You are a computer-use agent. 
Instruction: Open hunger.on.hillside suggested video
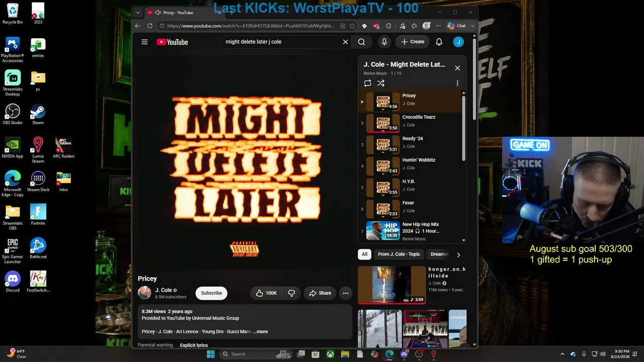412,285
